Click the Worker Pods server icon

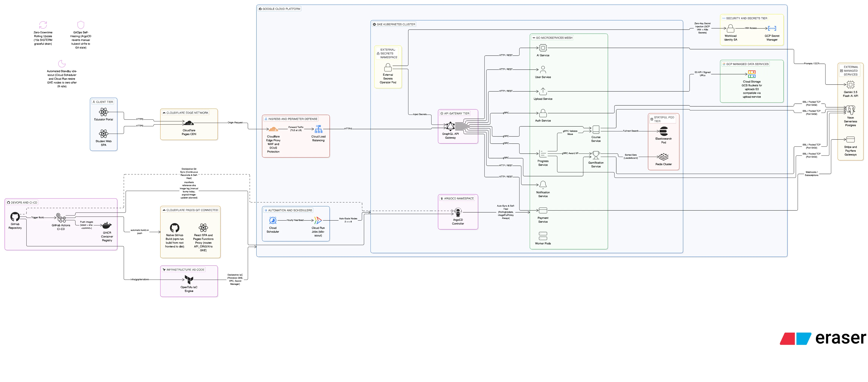click(543, 236)
